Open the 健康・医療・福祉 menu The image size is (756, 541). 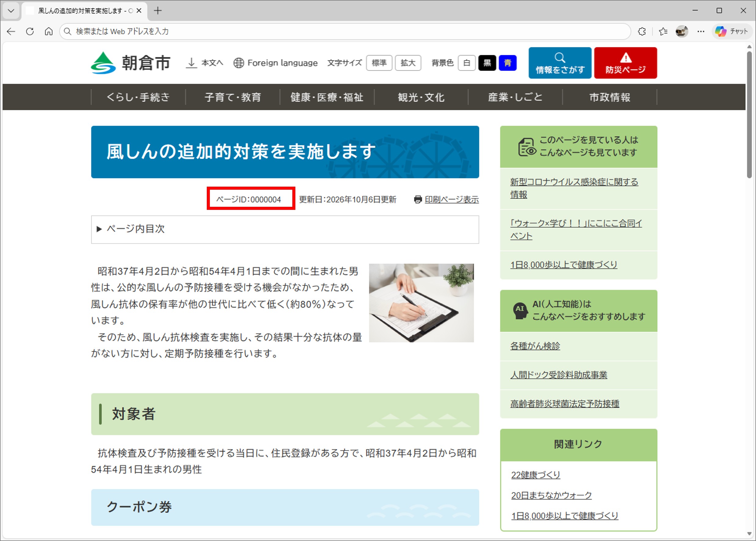pos(327,97)
